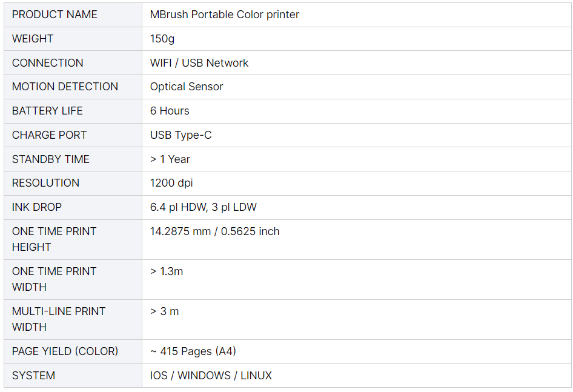Click the MULTI-LINE PRINT WIDTH label
This screenshot has width=573, height=392.
(x=59, y=319)
